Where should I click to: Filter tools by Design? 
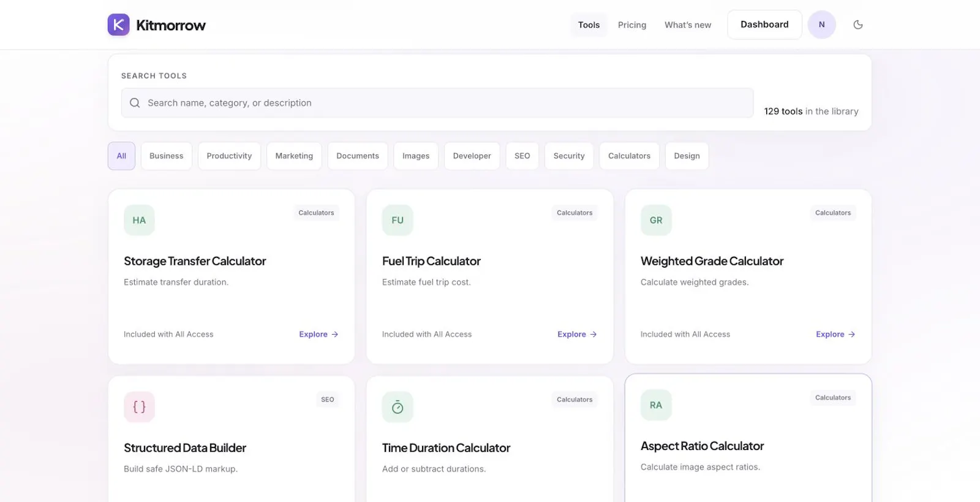pyautogui.click(x=687, y=156)
